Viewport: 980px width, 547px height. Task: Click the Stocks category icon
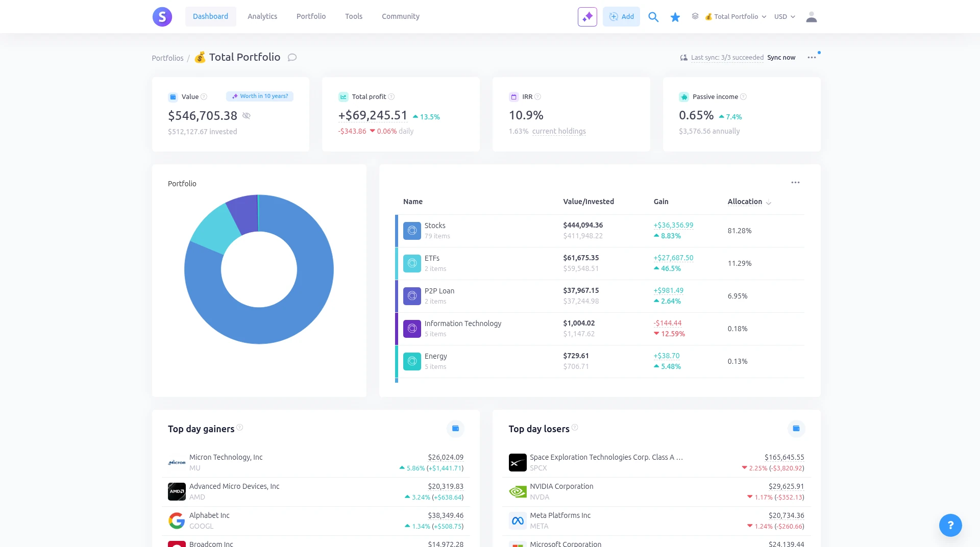412,231
